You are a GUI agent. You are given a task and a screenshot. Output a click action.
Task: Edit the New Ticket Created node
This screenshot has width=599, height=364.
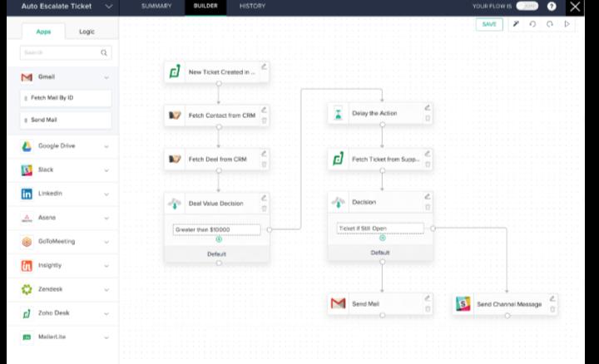pyautogui.click(x=264, y=66)
